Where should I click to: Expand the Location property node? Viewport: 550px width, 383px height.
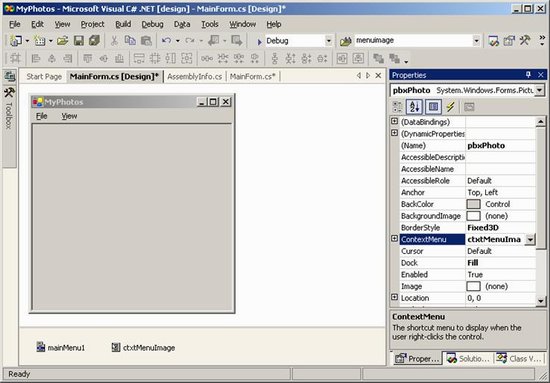394,297
